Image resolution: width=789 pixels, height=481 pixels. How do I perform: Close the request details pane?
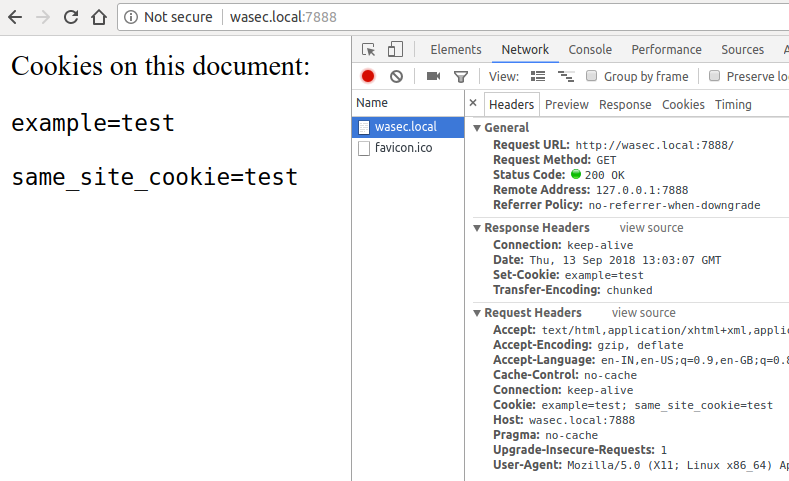tap(473, 104)
